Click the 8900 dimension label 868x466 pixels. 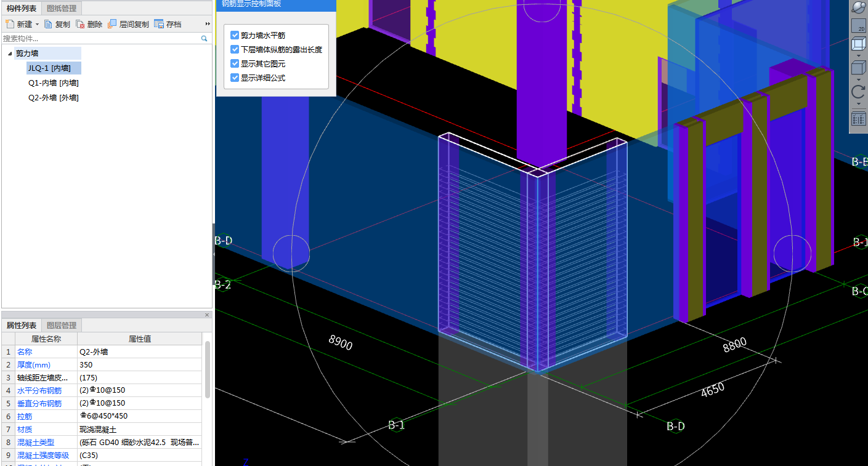coord(341,342)
